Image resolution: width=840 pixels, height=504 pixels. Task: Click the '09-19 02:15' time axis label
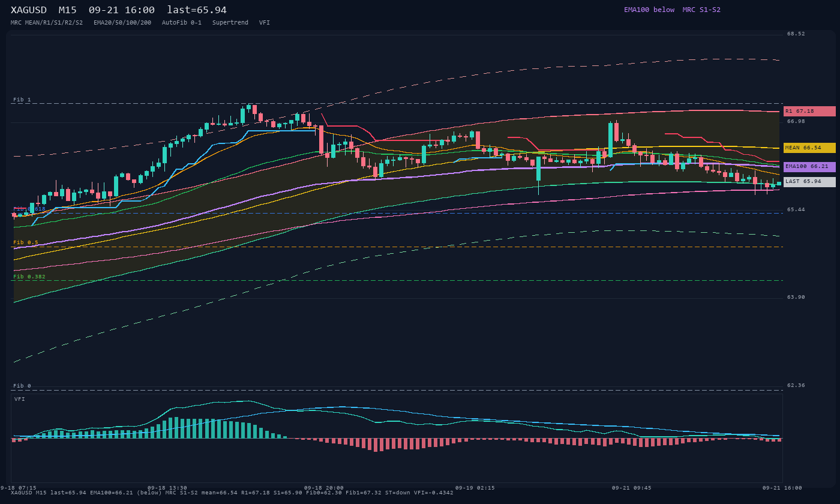click(x=475, y=488)
